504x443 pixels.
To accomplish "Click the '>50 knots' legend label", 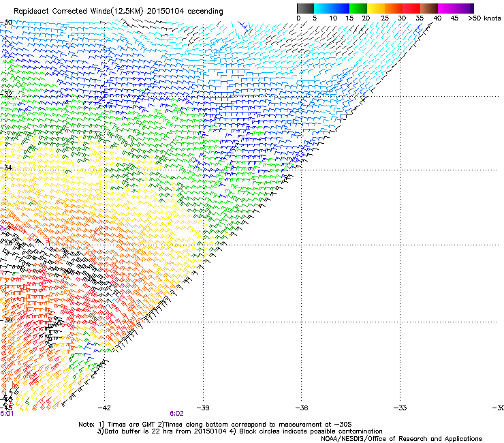I will coord(484,18).
